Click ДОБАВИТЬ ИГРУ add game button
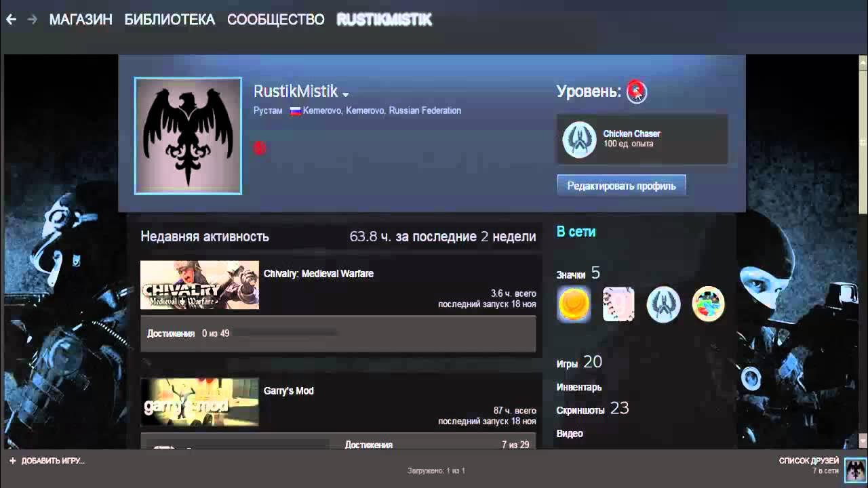Viewport: 868px width, 488px height. [53, 461]
